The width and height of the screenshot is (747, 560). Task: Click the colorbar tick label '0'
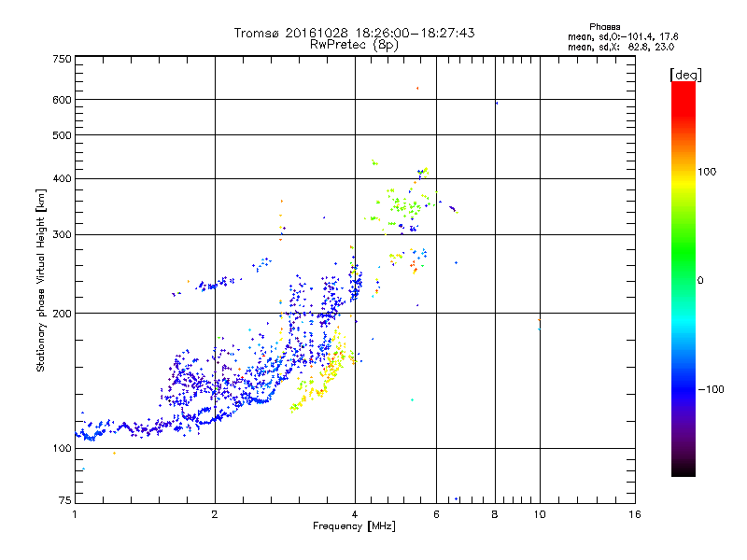700,281
